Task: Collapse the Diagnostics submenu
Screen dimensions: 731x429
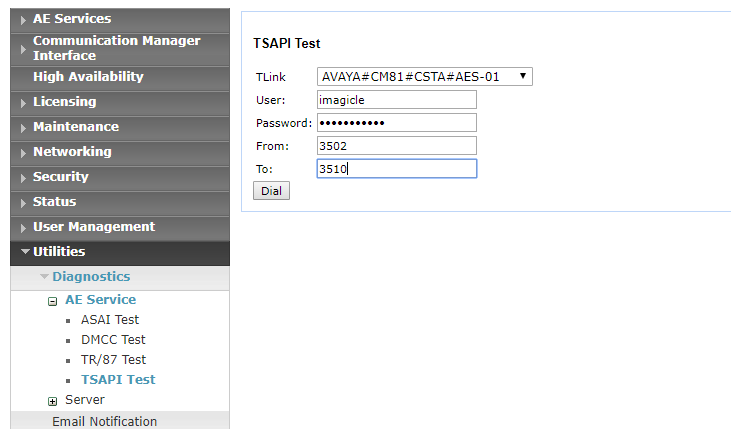Action: tap(90, 277)
